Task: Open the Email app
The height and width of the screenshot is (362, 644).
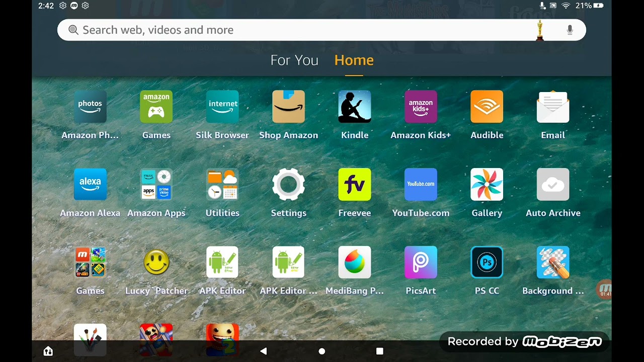Action: 553,107
